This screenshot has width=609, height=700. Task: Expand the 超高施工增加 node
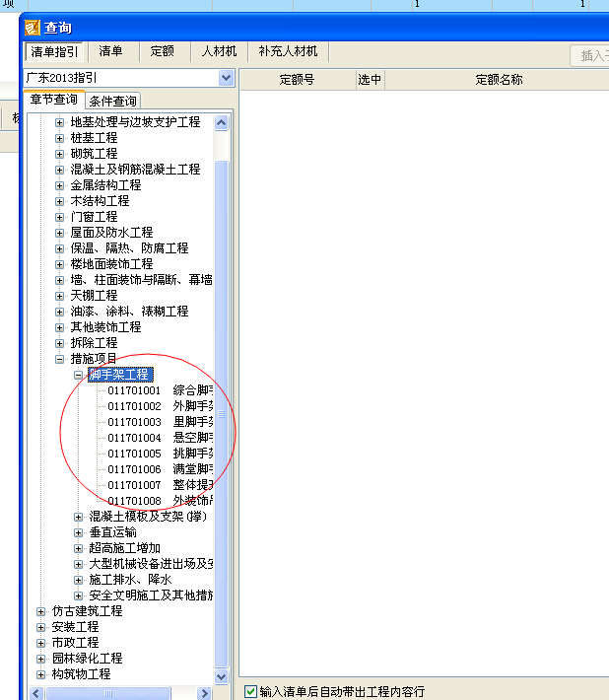click(78, 548)
